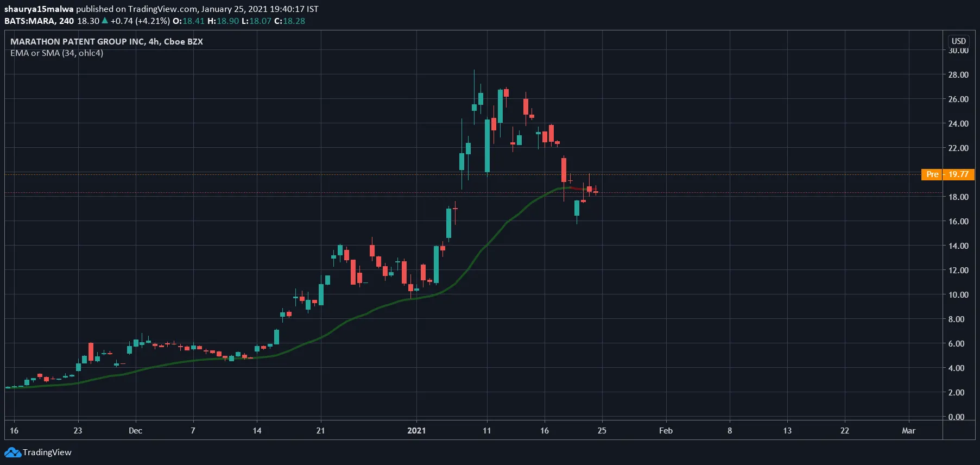Click the 21 date label on the time axis
Viewport: 980px width, 465px height.
[x=321, y=431]
